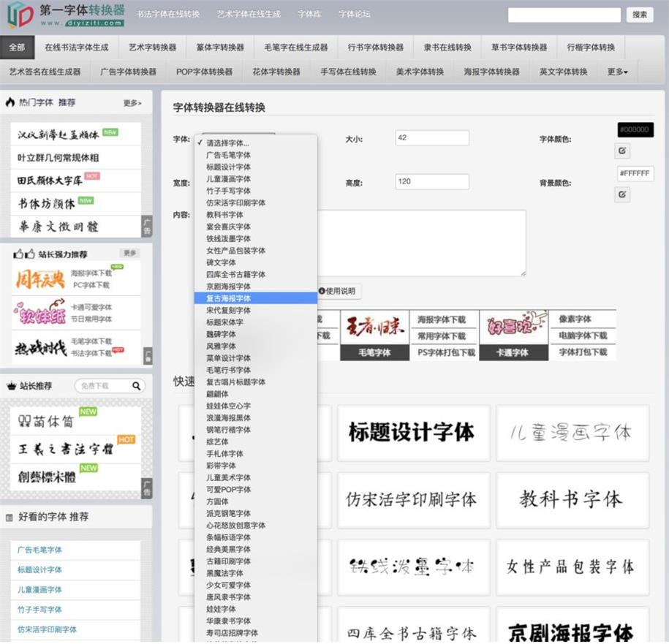Open 字体论坛 top link

(x=354, y=14)
